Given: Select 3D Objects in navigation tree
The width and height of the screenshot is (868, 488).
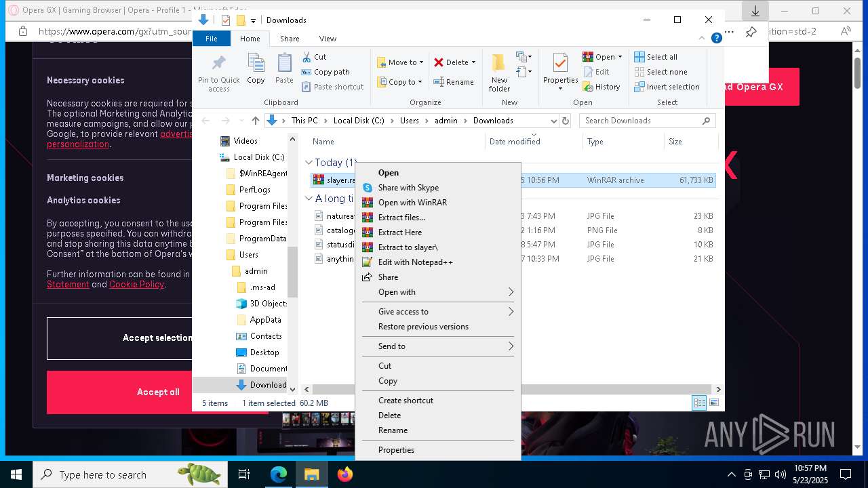Looking at the screenshot, I should pos(261,304).
